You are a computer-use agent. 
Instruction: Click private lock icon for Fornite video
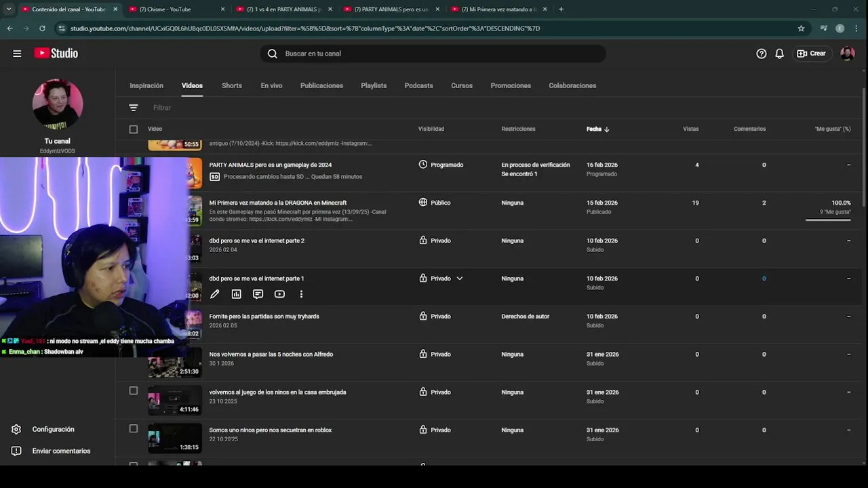pos(423,317)
